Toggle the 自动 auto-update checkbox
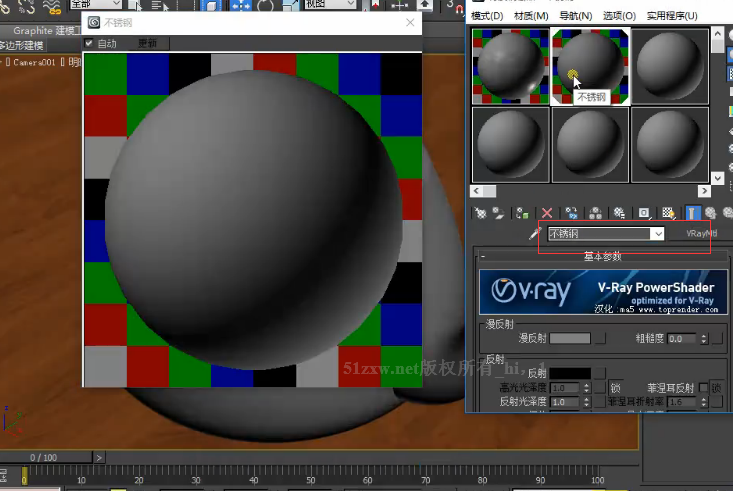This screenshot has height=491, width=733. [x=89, y=43]
